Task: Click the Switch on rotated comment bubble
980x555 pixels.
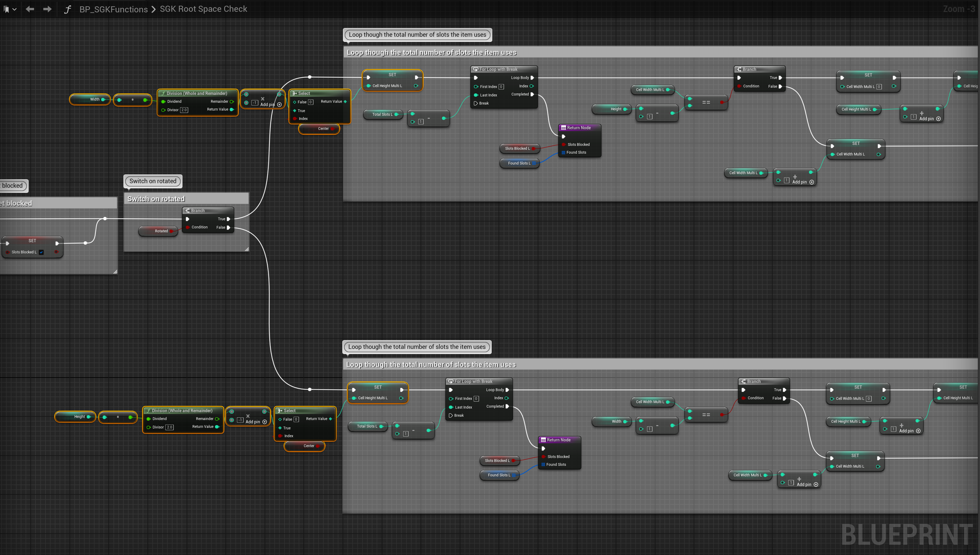Action: [153, 181]
